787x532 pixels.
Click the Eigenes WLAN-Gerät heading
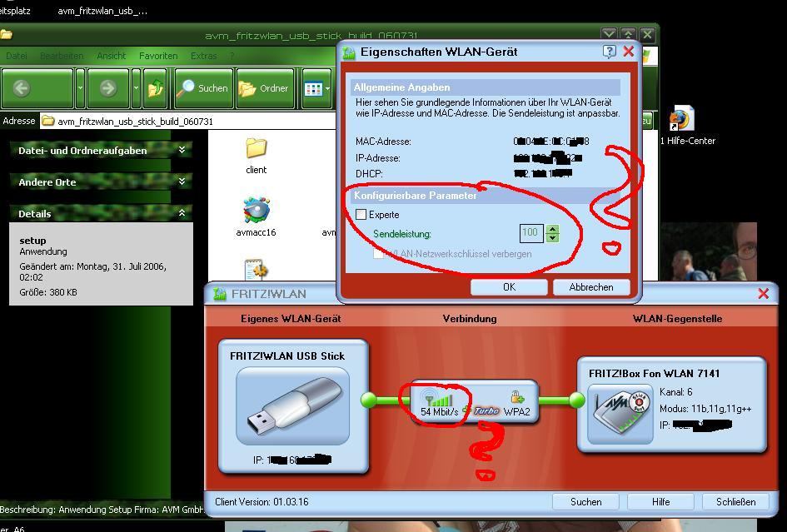pos(291,319)
